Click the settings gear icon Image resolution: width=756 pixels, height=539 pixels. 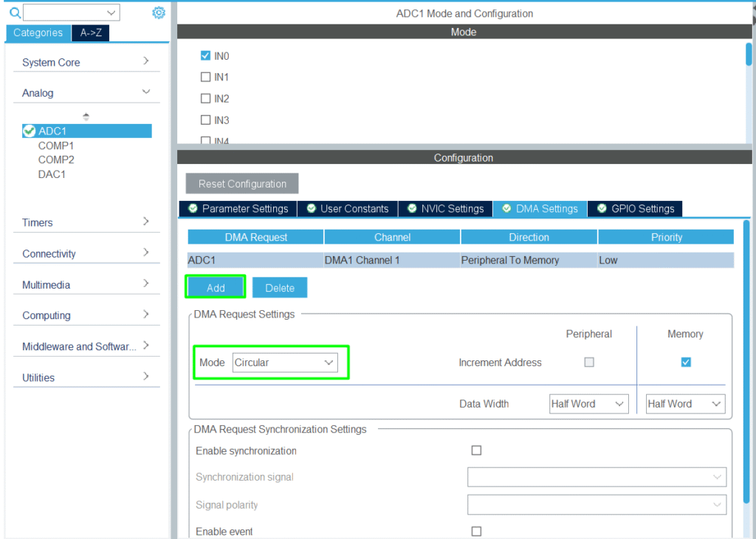tap(159, 13)
